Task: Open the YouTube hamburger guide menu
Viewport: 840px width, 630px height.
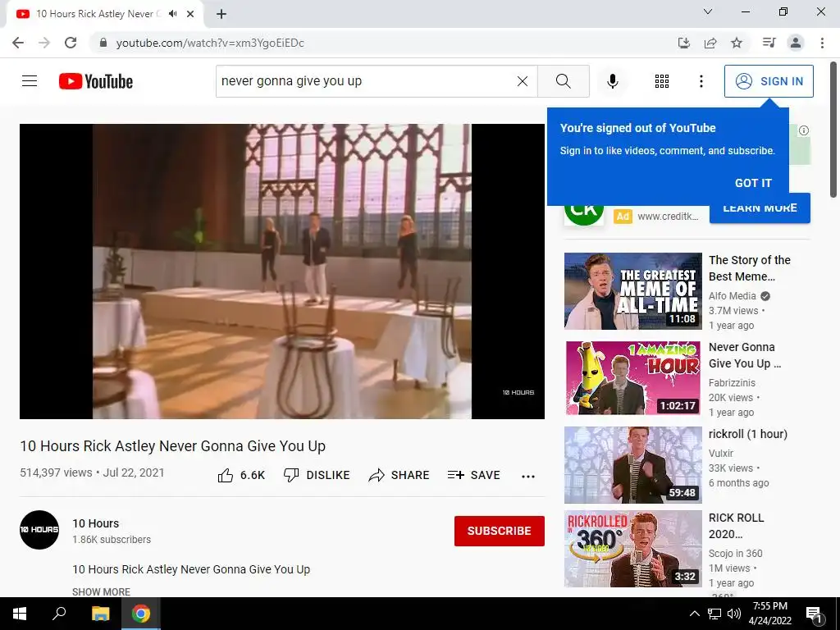Action: tap(30, 81)
